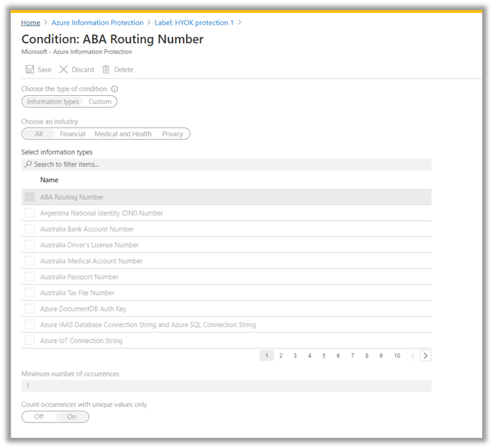Go to page 10
This screenshot has height=448, width=493.
pyautogui.click(x=397, y=355)
